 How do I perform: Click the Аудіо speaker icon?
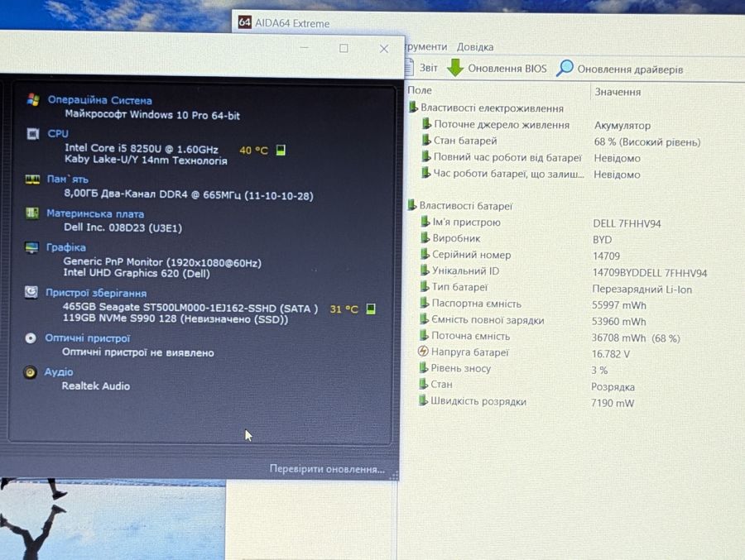pos(30,372)
